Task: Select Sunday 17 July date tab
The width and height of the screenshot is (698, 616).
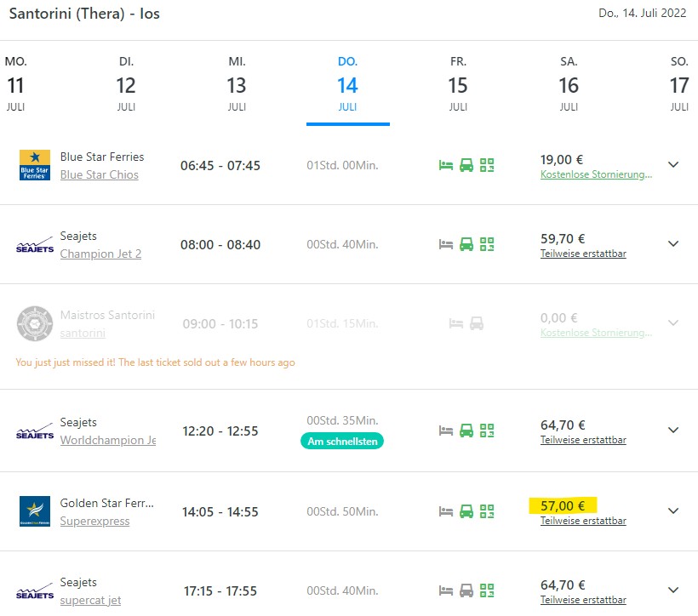Action: click(x=679, y=83)
